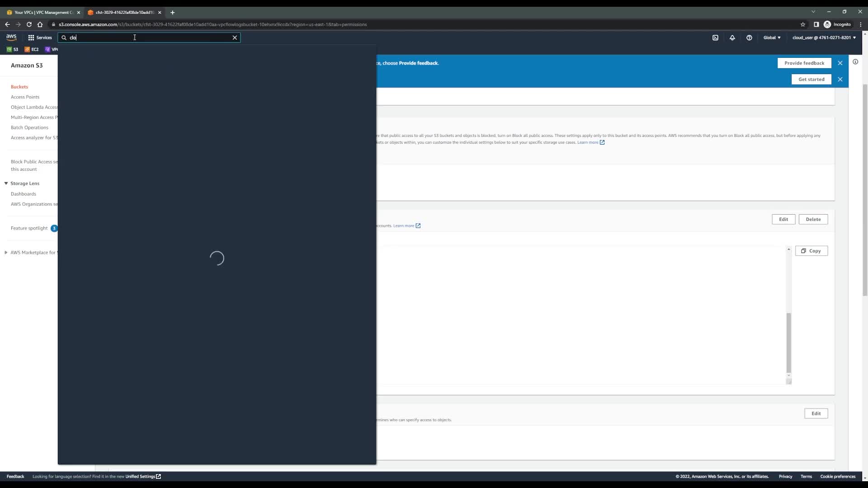868x488 pixels.
Task: Click the AWS logo home icon
Action: coord(11,38)
